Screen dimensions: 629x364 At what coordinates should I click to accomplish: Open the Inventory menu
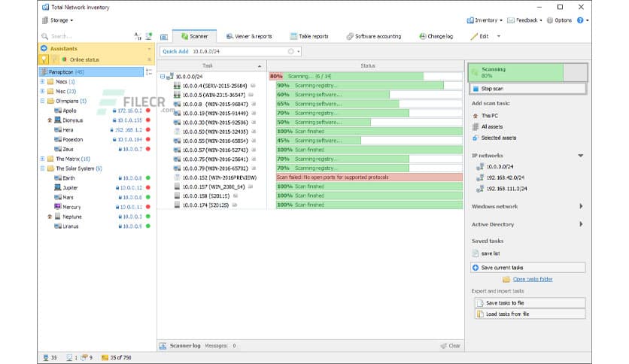pyautogui.click(x=485, y=20)
